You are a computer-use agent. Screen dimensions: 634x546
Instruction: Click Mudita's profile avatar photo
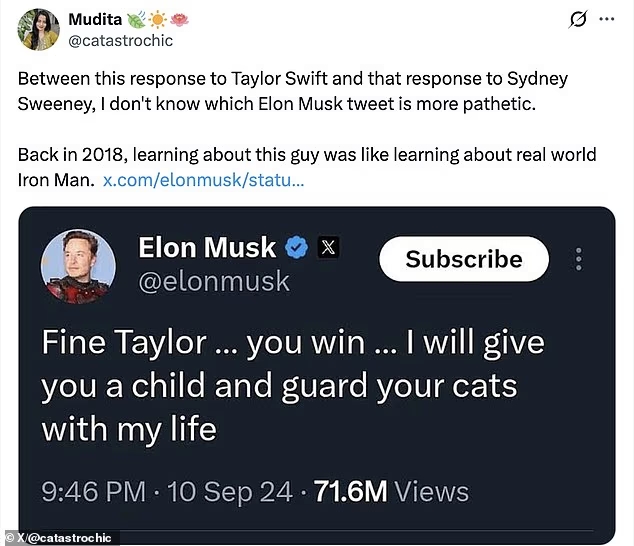tap(36, 29)
